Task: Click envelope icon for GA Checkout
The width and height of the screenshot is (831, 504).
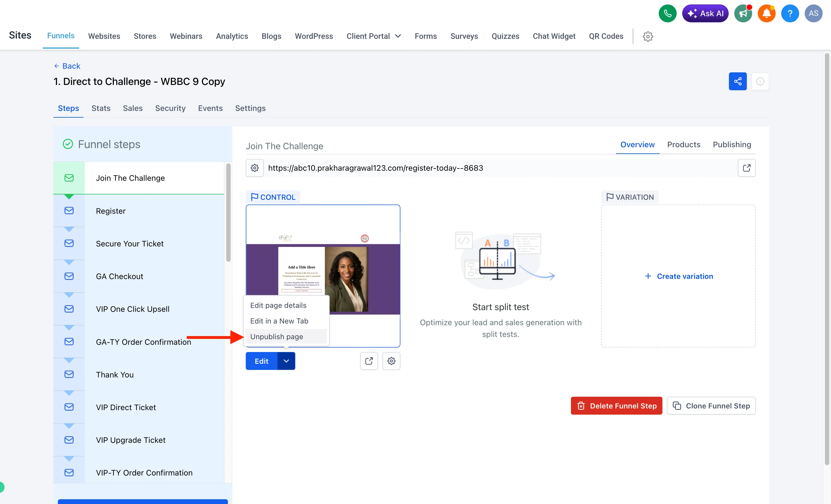Action: [69, 276]
